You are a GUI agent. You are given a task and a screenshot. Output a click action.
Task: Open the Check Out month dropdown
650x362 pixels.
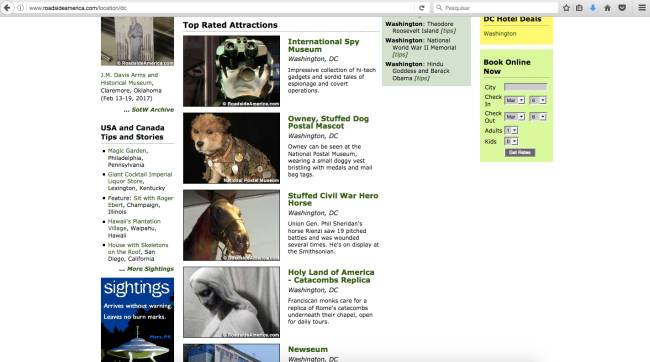tap(514, 117)
